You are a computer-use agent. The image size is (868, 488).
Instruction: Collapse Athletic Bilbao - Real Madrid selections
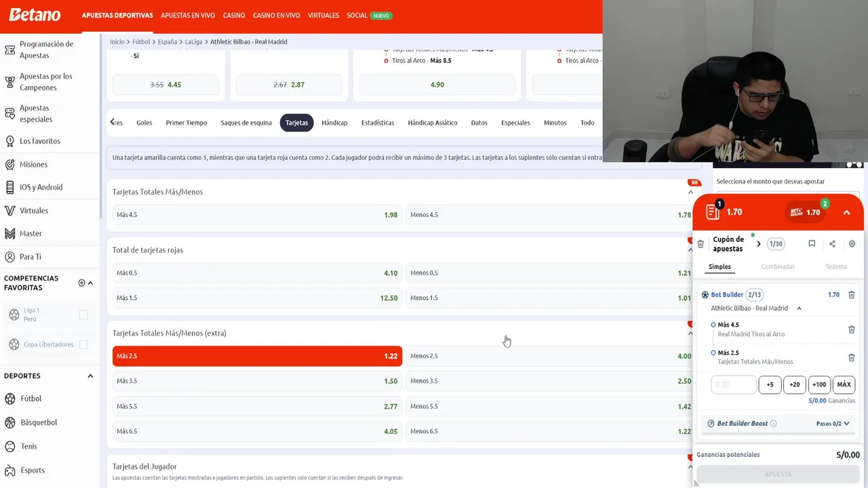(799, 308)
